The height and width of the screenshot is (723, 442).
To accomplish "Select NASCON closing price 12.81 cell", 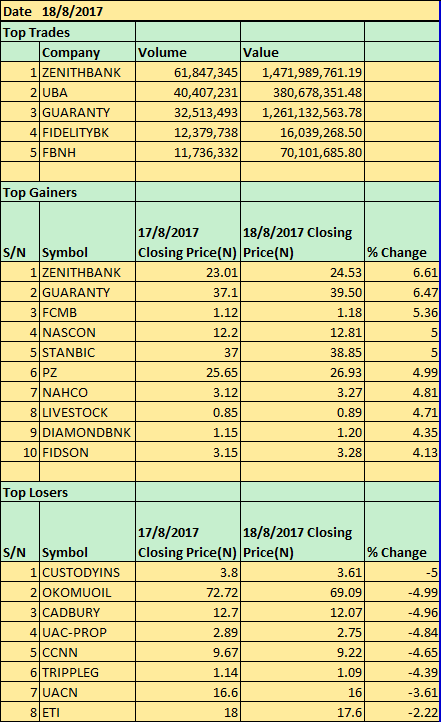I will point(302,332).
